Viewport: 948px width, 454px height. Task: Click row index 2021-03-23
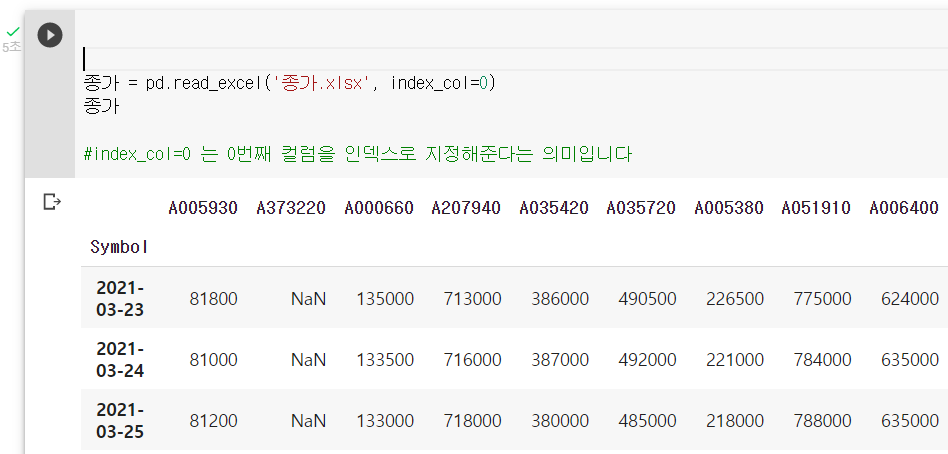pos(120,298)
